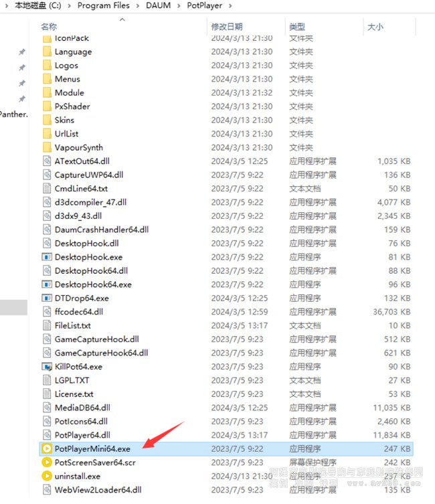435x504 pixels.
Task: Expand the Program Files breadcrumb chevron
Action: (137, 6)
